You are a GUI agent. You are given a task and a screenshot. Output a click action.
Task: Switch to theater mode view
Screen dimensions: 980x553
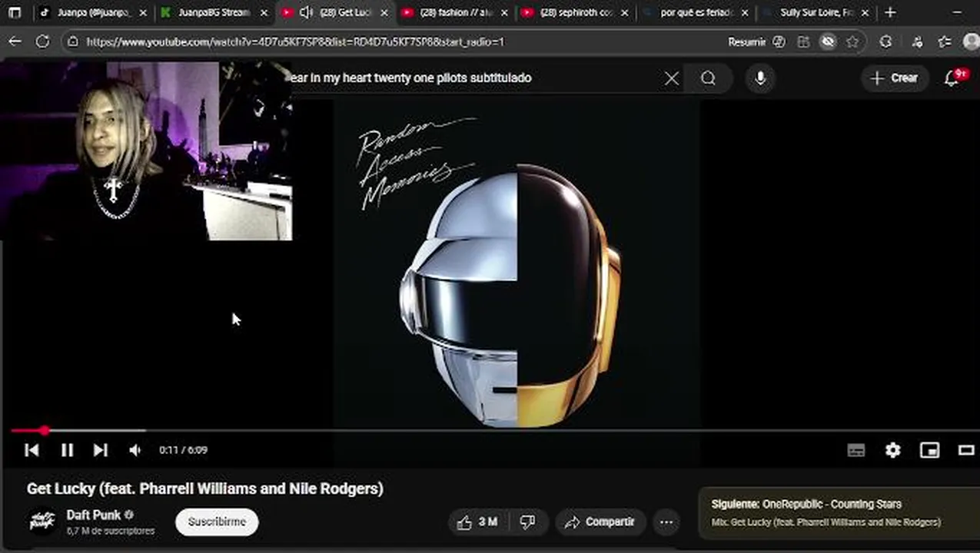[966, 451]
